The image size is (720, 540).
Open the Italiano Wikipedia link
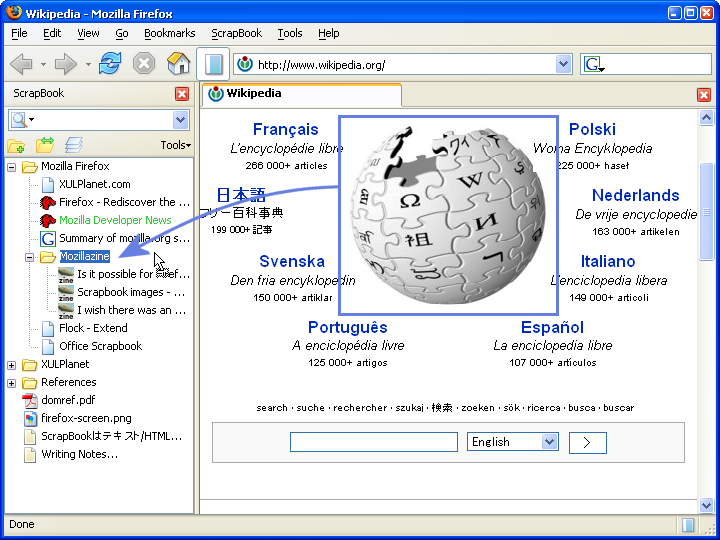click(x=608, y=261)
